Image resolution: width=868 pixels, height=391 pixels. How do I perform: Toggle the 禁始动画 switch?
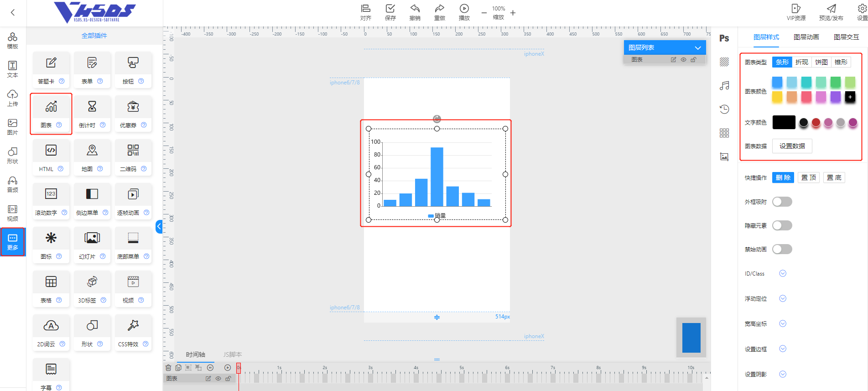[x=782, y=249]
